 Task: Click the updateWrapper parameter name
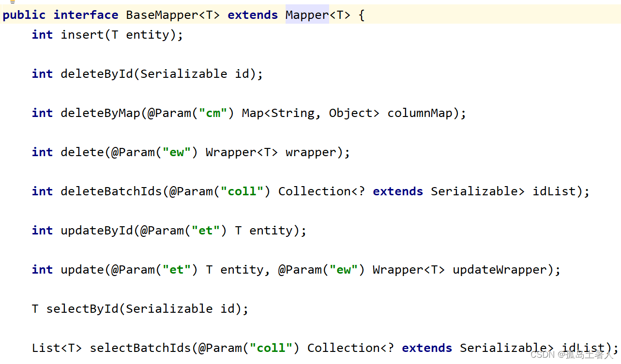coord(500,270)
